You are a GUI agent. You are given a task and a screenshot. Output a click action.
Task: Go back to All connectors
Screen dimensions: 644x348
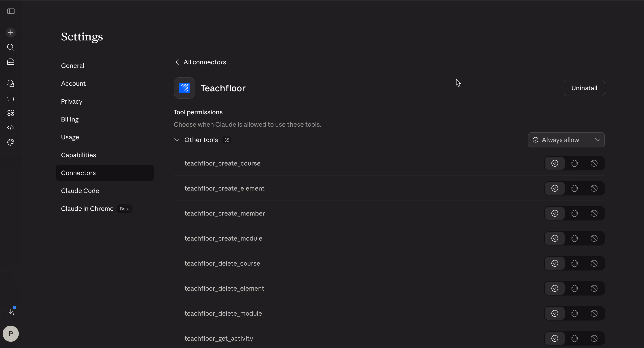coord(201,62)
